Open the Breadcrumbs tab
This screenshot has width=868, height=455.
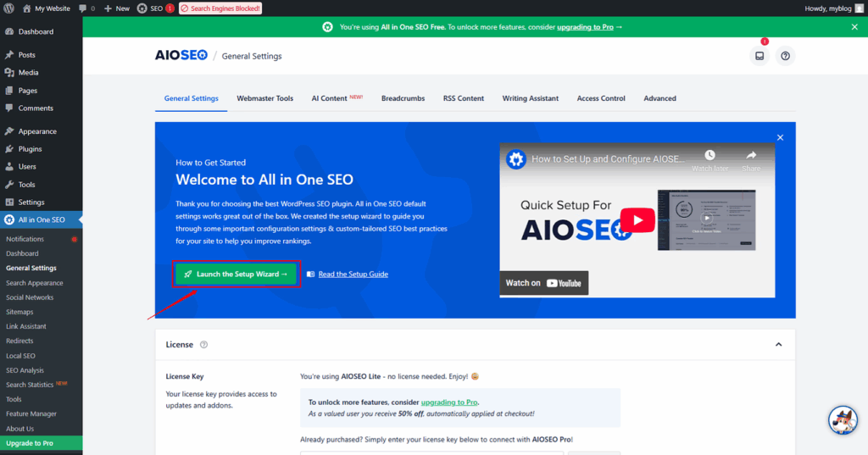(403, 98)
